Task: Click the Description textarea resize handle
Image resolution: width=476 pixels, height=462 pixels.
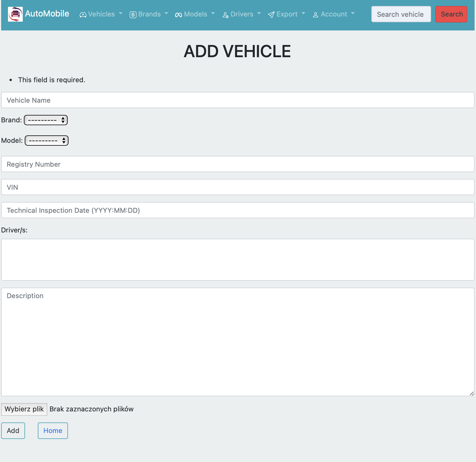Action: point(472,393)
